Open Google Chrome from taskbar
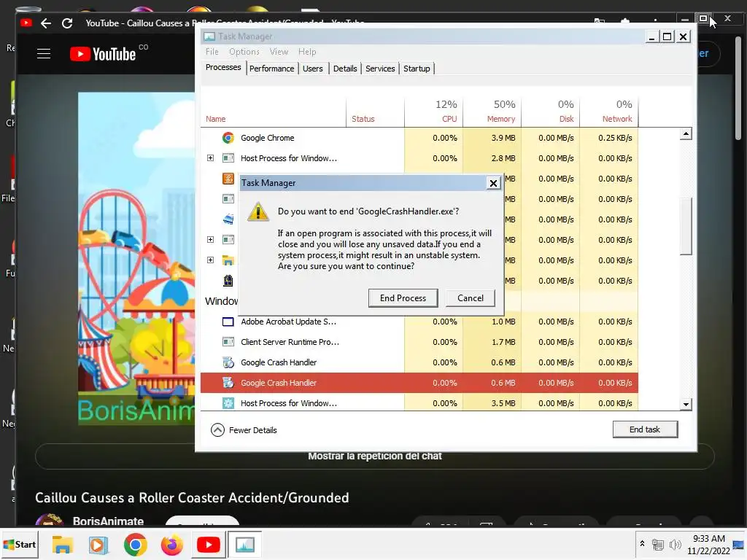747x560 pixels. (x=135, y=544)
